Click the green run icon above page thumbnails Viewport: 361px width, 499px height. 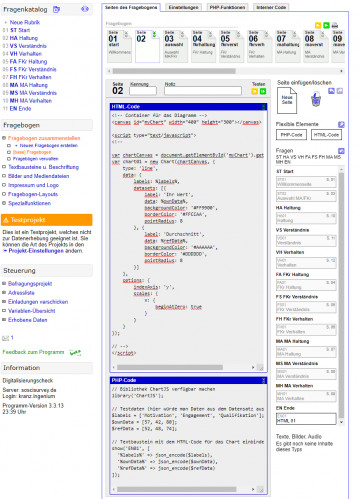tap(326, 25)
